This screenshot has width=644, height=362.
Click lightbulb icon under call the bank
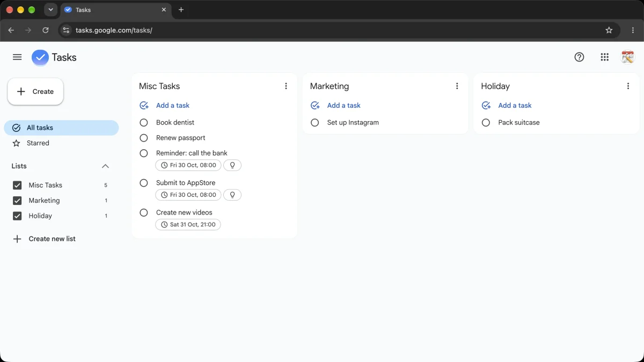click(232, 165)
